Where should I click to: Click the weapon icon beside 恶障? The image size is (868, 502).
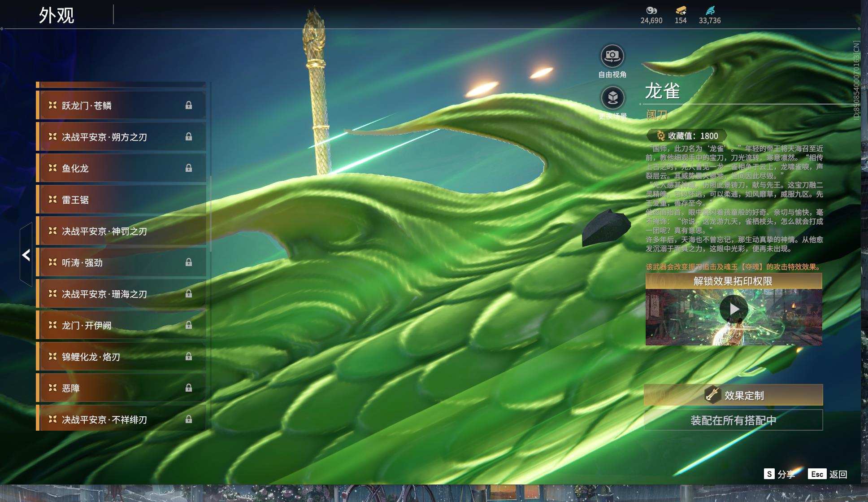coord(52,388)
